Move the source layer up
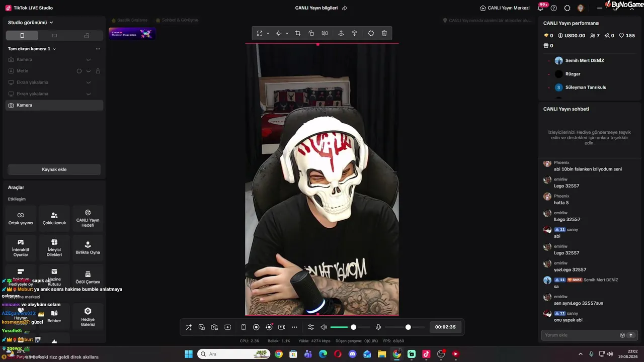This screenshot has height=362, width=644. (x=341, y=33)
